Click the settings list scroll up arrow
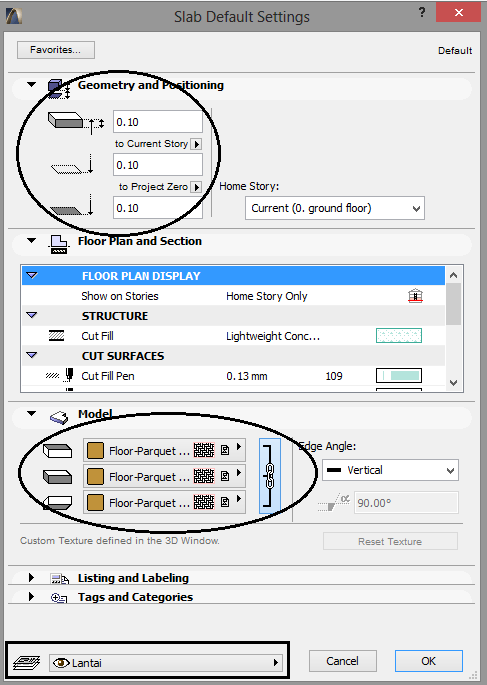This screenshot has width=487, height=685. (x=453, y=275)
